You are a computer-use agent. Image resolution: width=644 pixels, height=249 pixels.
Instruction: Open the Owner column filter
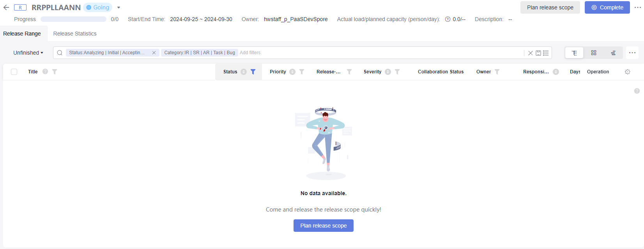(497, 72)
